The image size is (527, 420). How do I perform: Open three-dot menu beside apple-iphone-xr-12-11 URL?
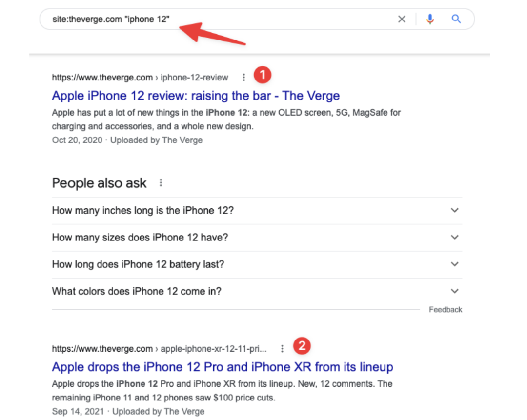pos(282,349)
